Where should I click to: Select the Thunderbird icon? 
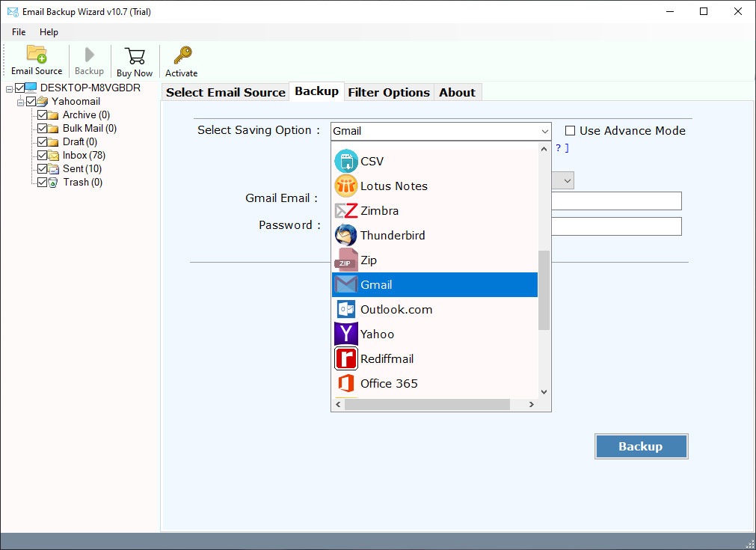pos(345,236)
